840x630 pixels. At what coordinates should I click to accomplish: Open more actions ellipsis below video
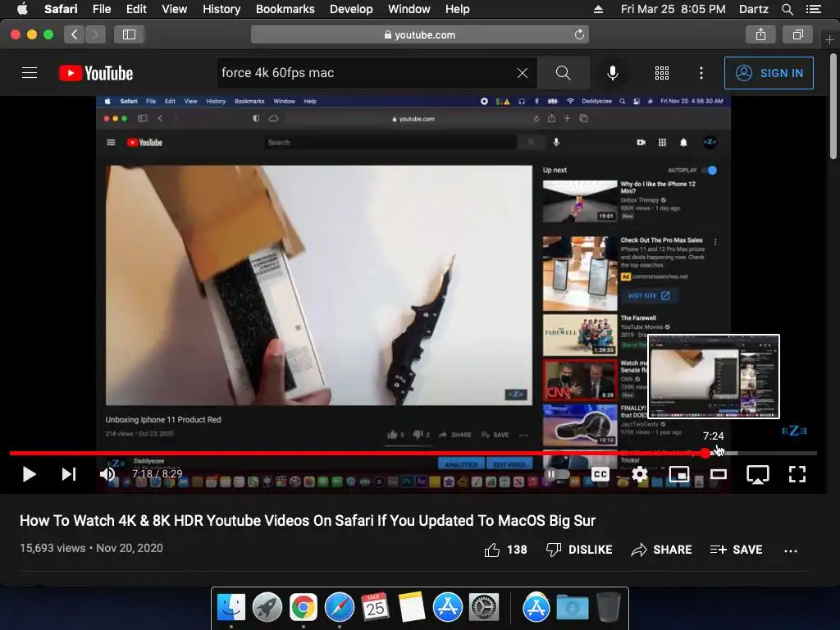click(x=790, y=550)
